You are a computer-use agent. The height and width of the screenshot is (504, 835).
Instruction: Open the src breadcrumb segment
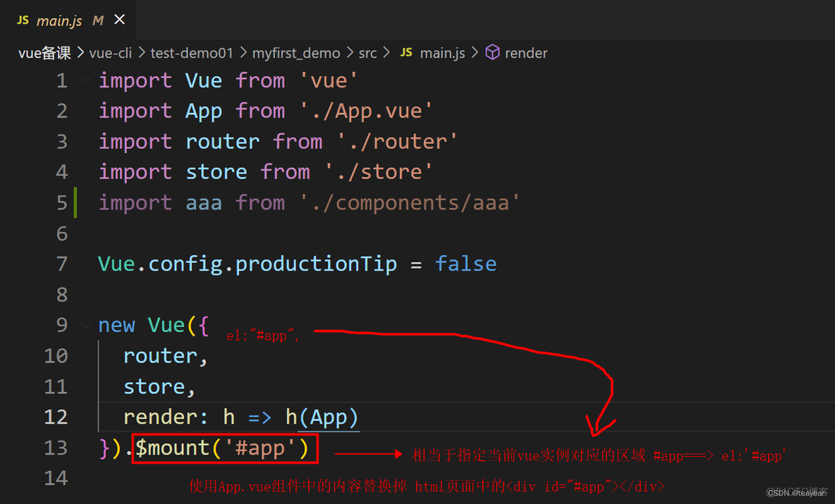click(367, 54)
